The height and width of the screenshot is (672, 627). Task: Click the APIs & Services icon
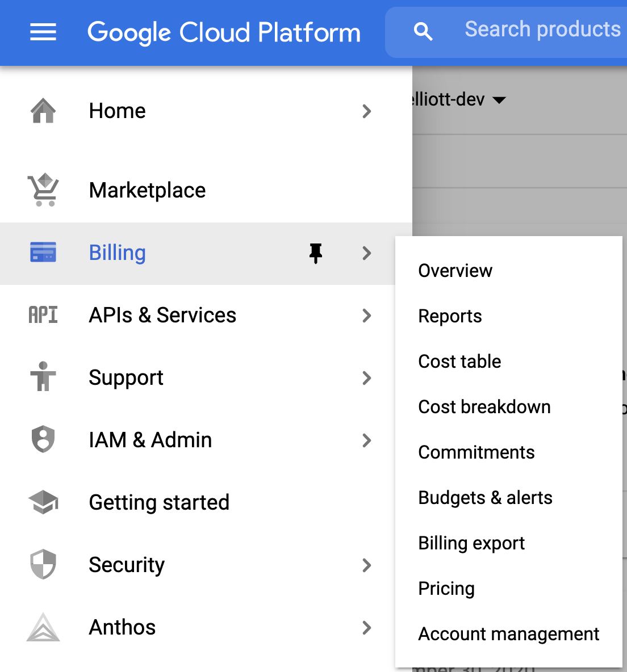43,315
